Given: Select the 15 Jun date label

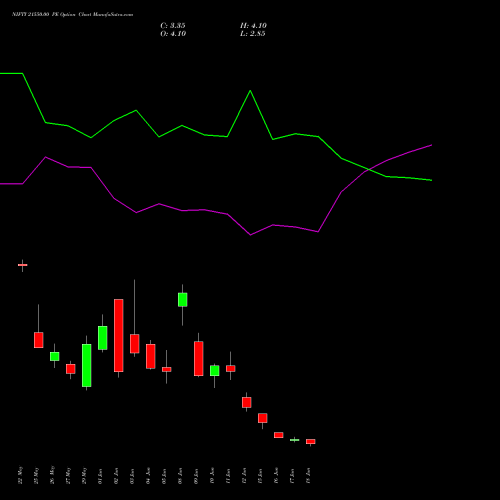Looking at the screenshot, I should pos(260,476).
